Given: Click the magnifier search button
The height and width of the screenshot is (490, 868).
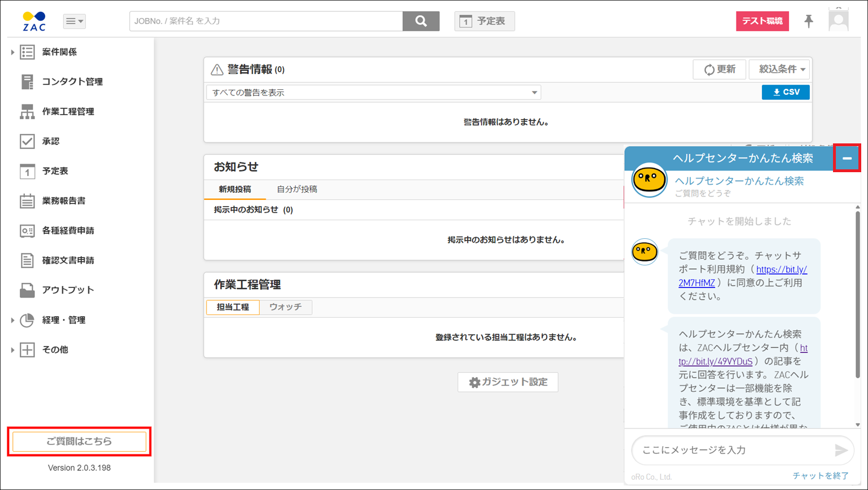Looking at the screenshot, I should (x=421, y=21).
